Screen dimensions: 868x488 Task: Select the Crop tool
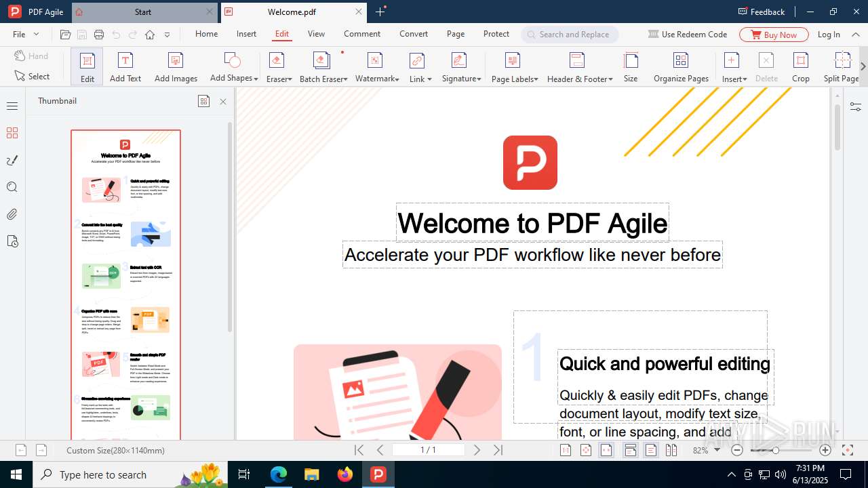coord(801,66)
